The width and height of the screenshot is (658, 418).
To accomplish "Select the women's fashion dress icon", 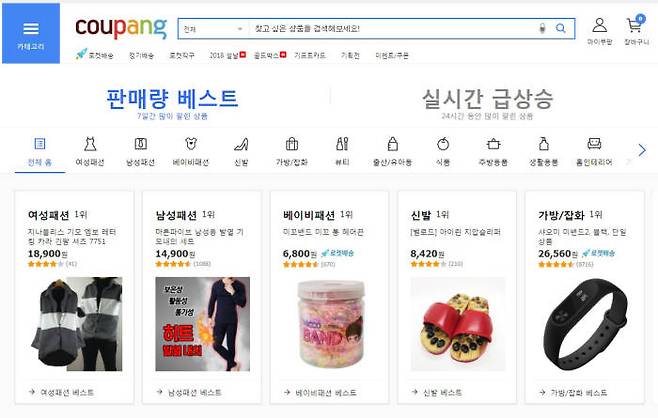I will (90, 144).
